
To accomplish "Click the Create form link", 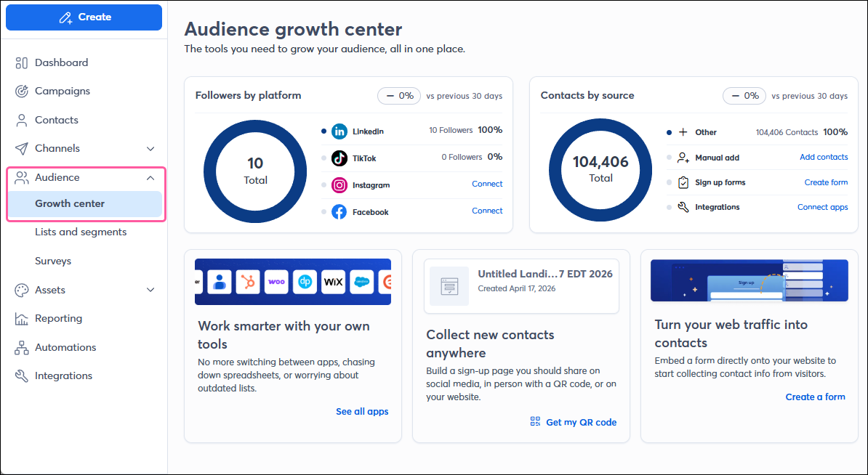I will pos(826,182).
